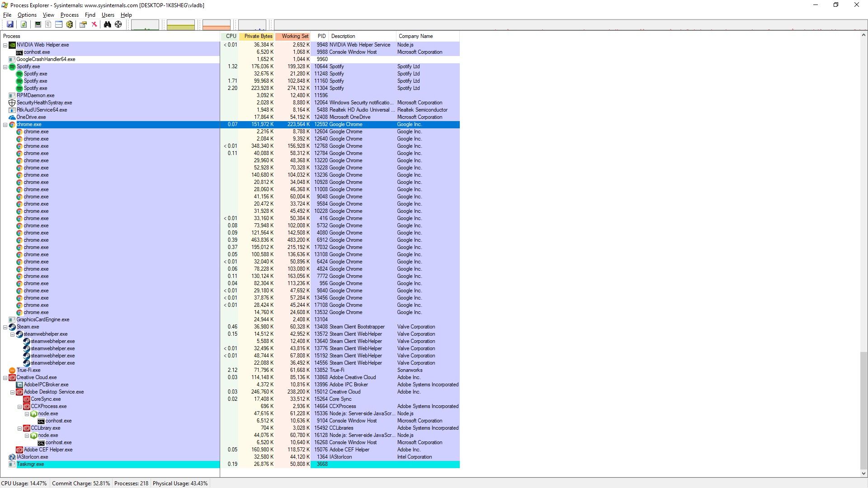Select the GraphicsCardEngine.exe row
Image resolution: width=868 pixels, height=488 pixels.
[x=230, y=319]
